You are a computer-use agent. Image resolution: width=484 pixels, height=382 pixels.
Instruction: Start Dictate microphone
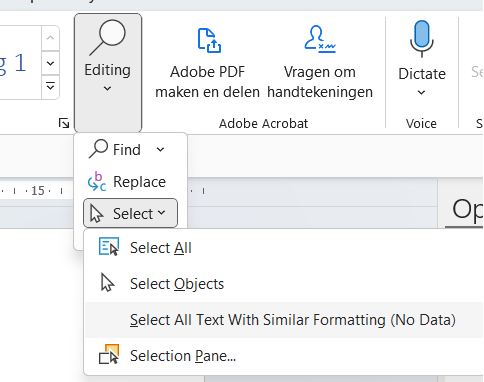coord(422,39)
